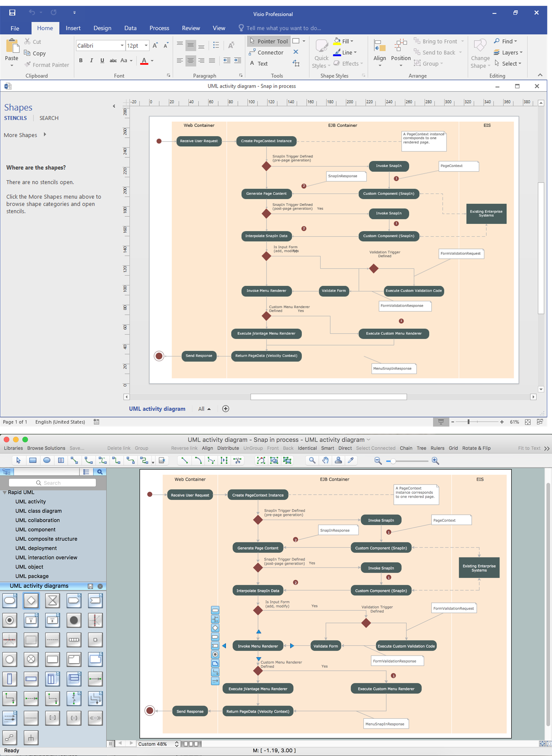
Task: Open the Calibri font name dropdown
Action: click(122, 45)
